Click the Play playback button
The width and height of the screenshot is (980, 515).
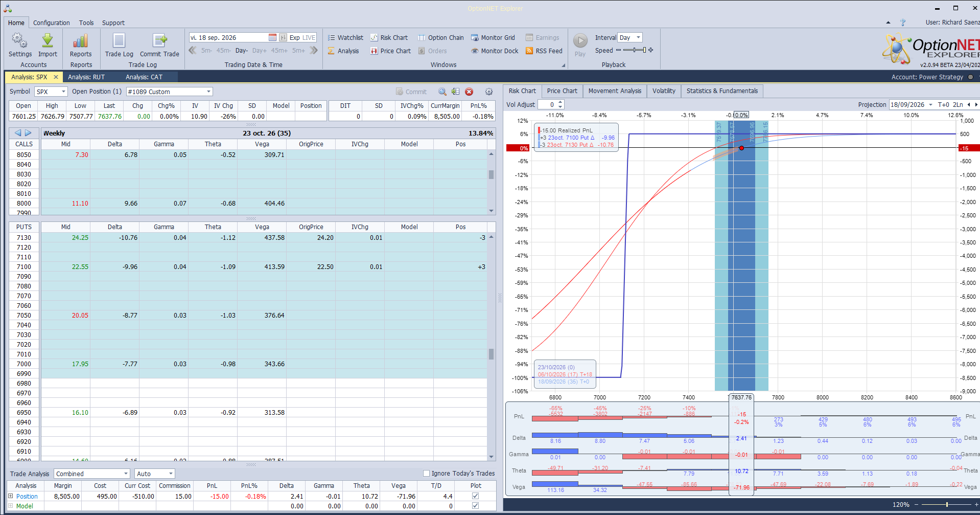pyautogui.click(x=580, y=40)
